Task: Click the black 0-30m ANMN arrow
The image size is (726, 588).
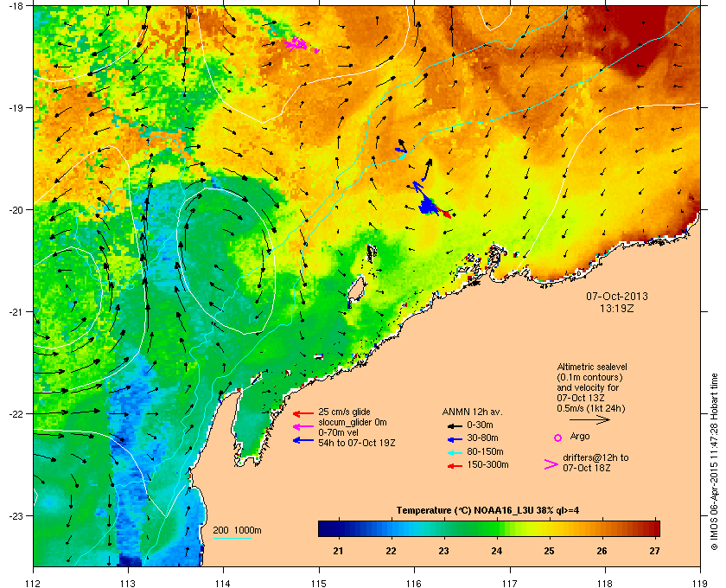Action: (x=455, y=425)
